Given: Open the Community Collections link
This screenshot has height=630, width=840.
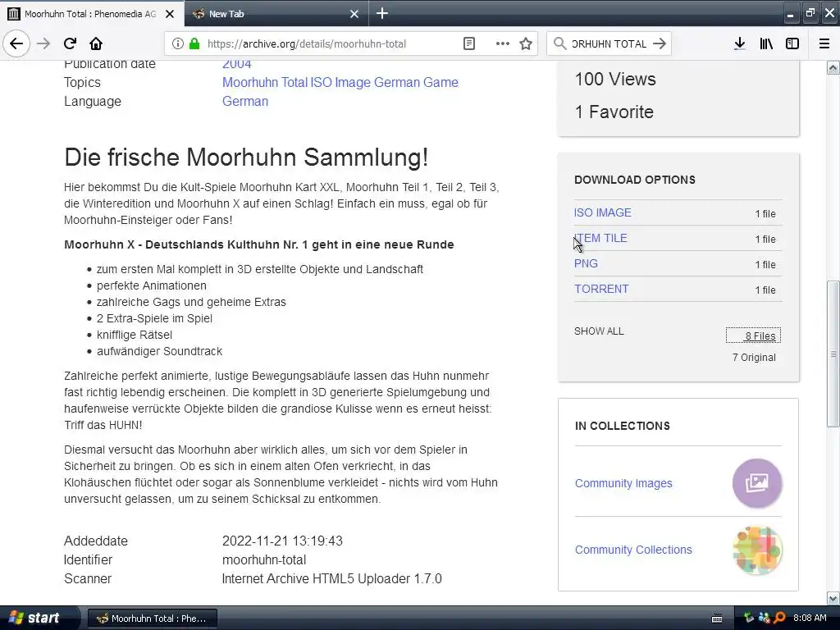Looking at the screenshot, I should 633,550.
